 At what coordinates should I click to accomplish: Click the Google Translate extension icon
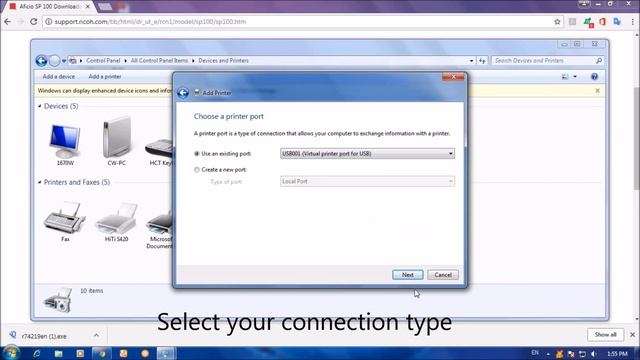[x=617, y=22]
